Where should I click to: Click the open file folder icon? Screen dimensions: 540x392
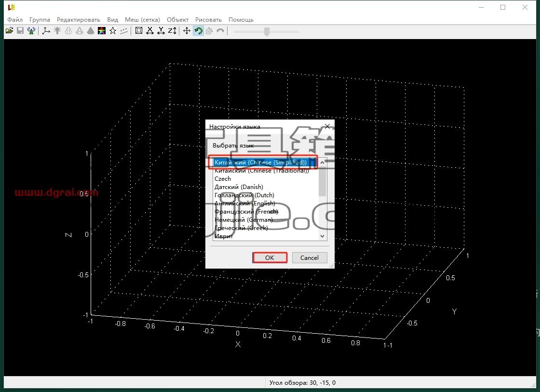[x=9, y=31]
